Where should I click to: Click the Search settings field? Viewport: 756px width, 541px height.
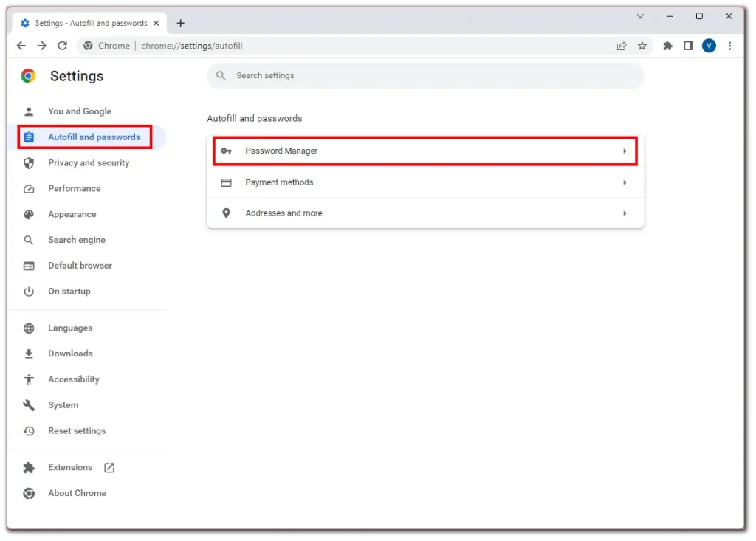coord(425,75)
